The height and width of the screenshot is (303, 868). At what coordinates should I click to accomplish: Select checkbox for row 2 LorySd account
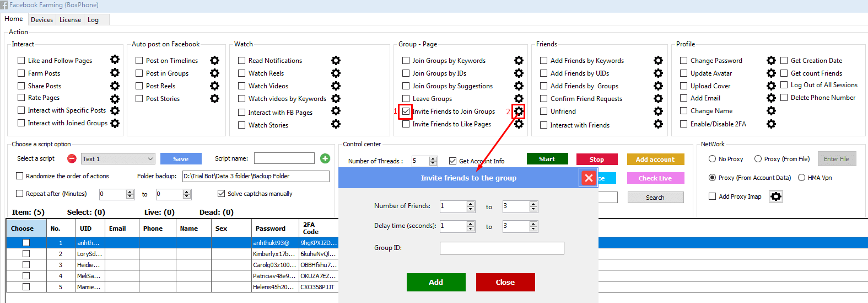(x=26, y=254)
